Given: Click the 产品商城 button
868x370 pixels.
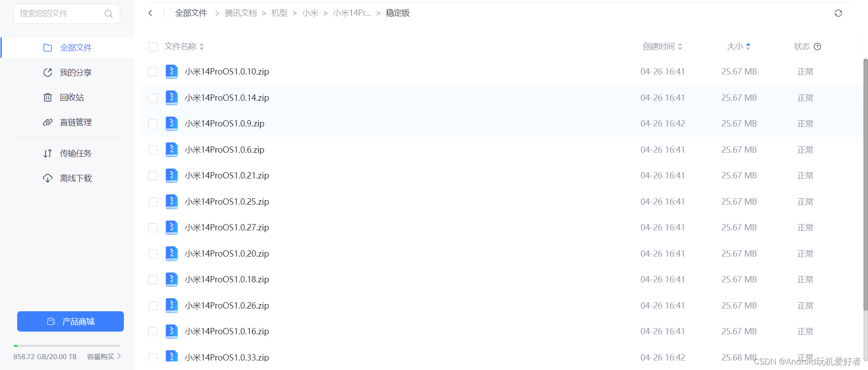Looking at the screenshot, I should coord(71,321).
